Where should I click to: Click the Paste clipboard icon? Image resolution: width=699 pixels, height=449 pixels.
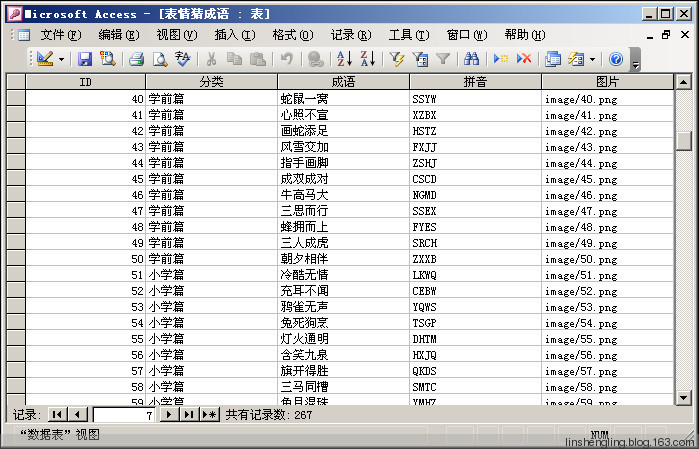[258, 59]
